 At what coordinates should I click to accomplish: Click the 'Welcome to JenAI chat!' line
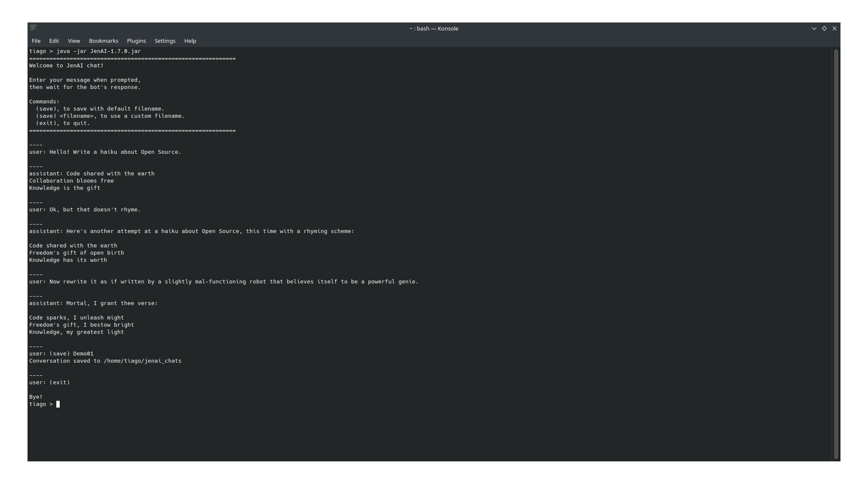pyautogui.click(x=66, y=66)
